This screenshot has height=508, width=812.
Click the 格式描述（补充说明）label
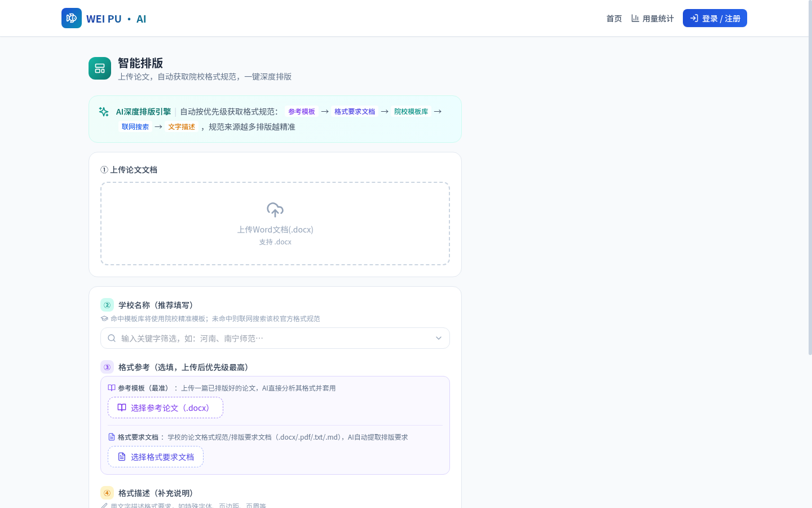pos(157,493)
